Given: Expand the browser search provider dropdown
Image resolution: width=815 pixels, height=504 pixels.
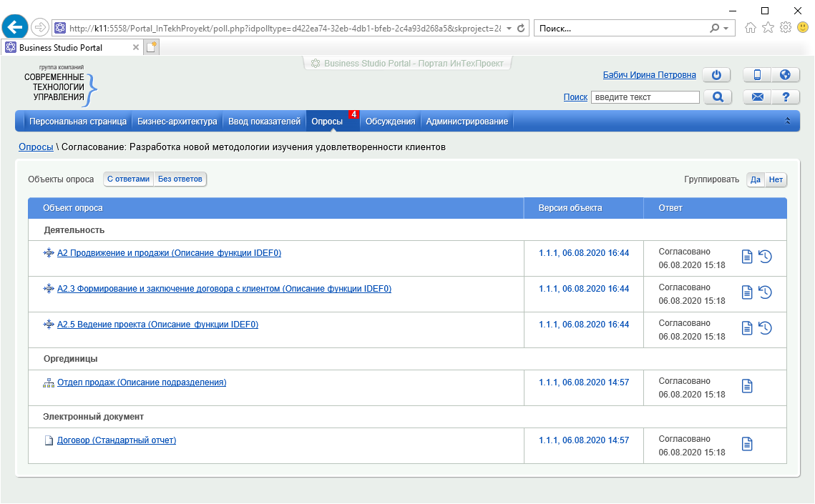Looking at the screenshot, I should click(726, 29).
